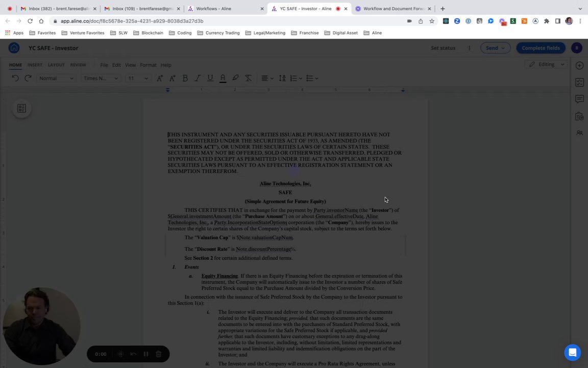588x368 pixels.
Task: Reload the current page
Action: tap(30, 21)
